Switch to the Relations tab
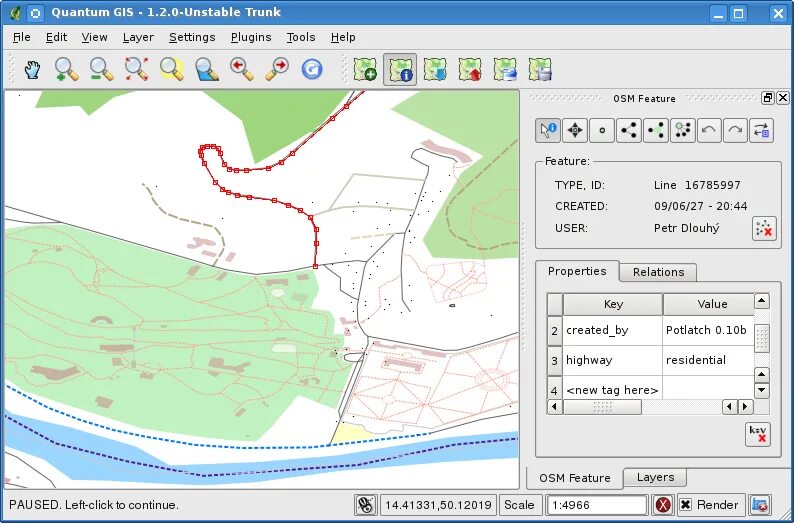Viewport: 794px width, 523px height. pyautogui.click(x=658, y=272)
